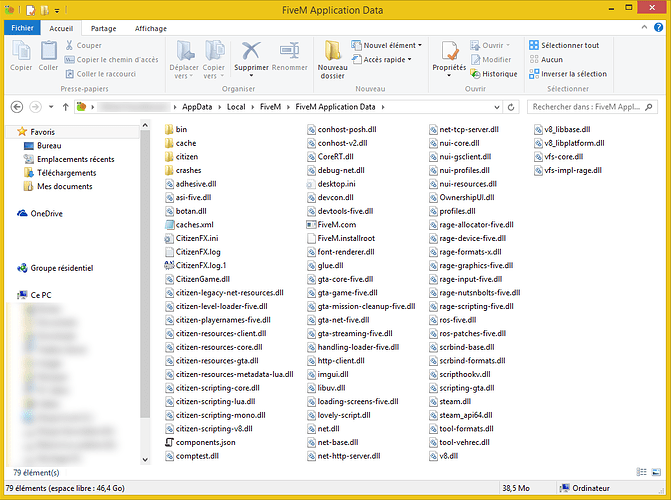Select the bin folder
The image size is (671, 500).
pyautogui.click(x=176, y=129)
